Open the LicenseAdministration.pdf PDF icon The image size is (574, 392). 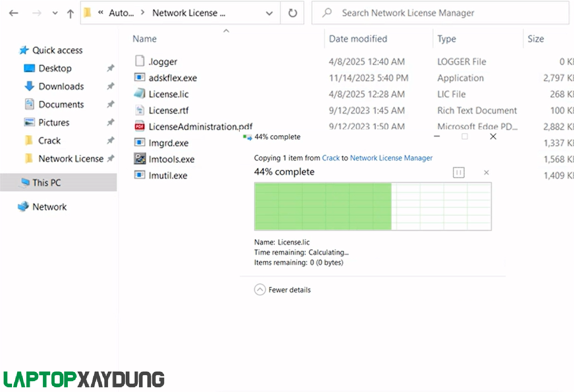coord(139,126)
